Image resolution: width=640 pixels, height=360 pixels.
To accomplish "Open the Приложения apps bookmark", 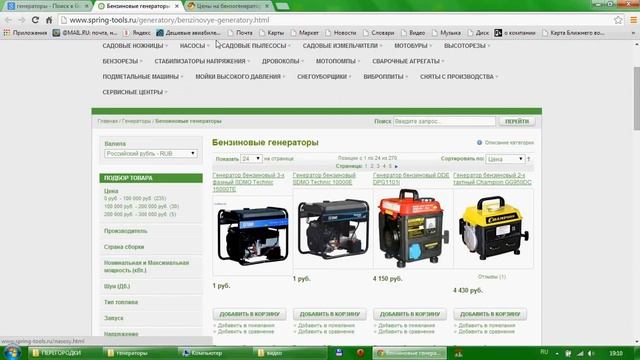I will 25,33.
